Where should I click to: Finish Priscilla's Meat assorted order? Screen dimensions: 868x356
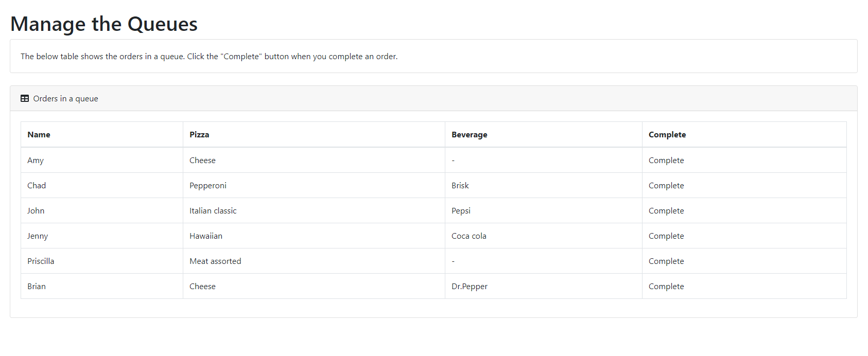[666, 261]
